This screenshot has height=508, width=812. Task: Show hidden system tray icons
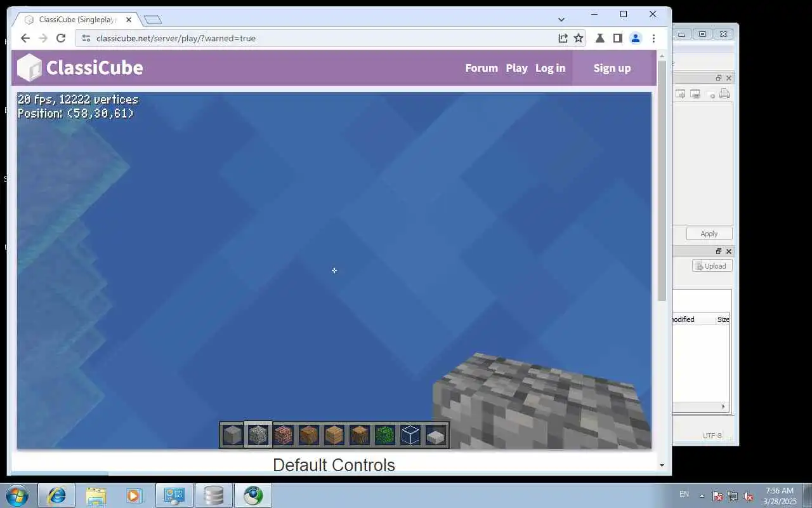(x=702, y=496)
